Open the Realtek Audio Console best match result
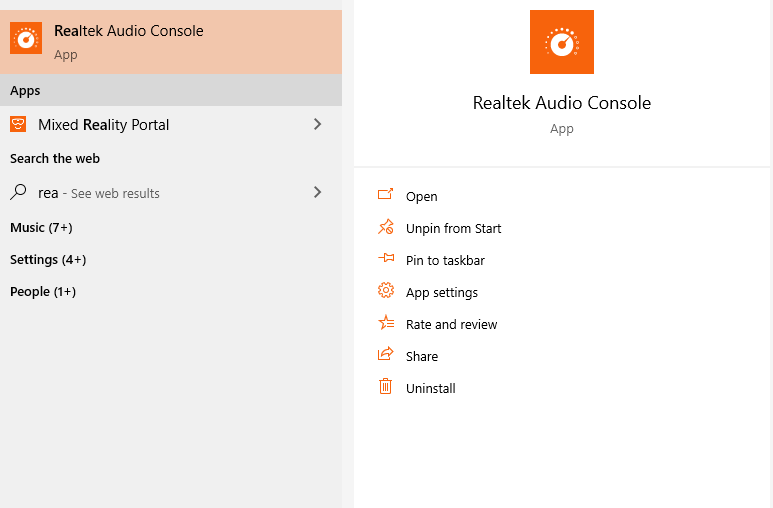The height and width of the screenshot is (508, 773). 171,42
